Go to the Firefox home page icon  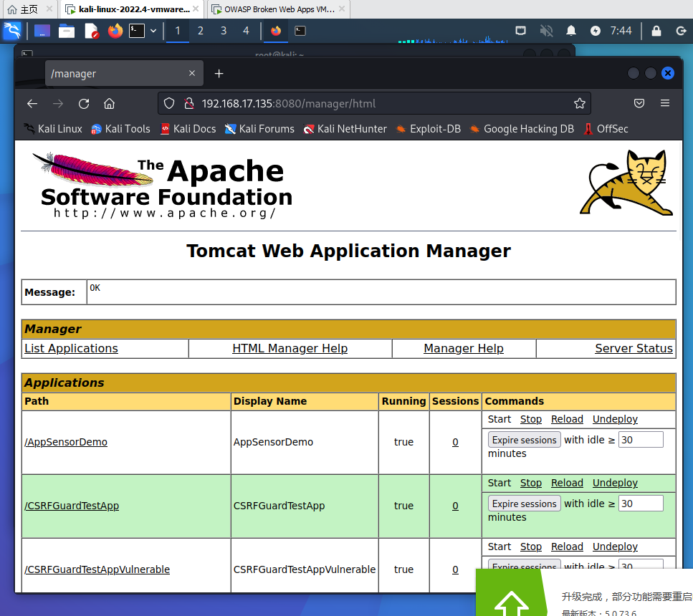tap(109, 104)
